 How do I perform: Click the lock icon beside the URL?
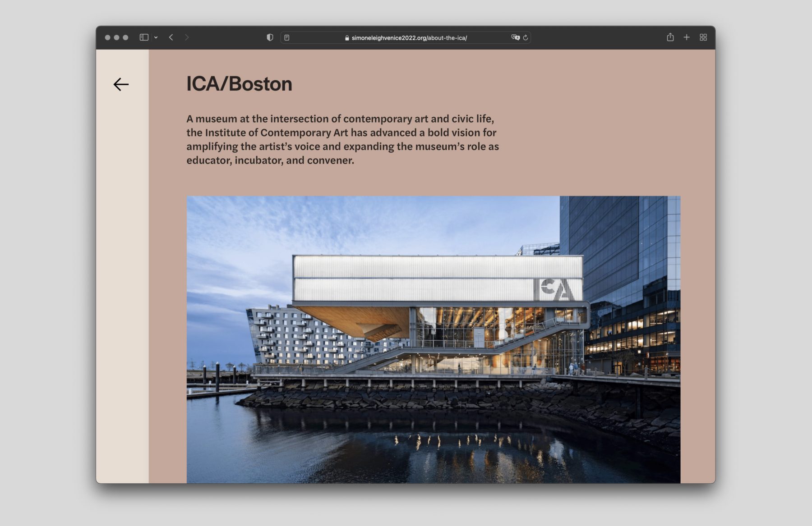pos(347,38)
